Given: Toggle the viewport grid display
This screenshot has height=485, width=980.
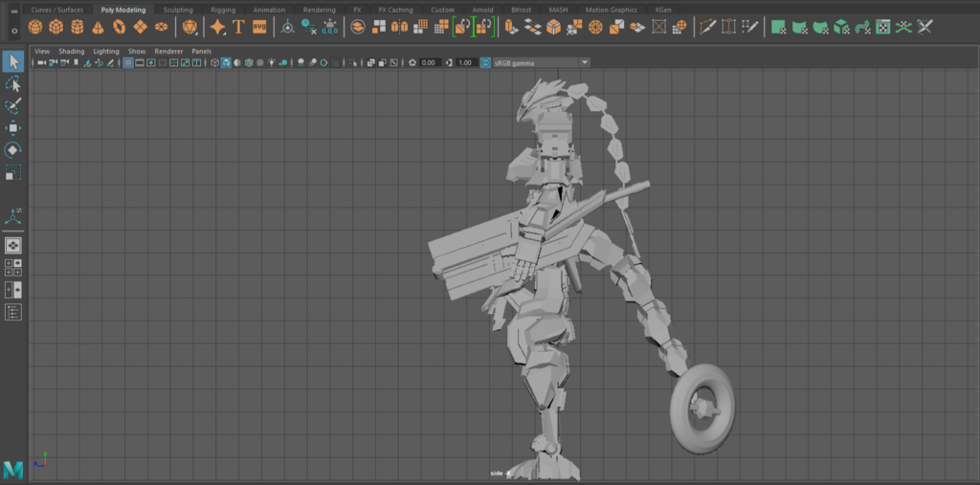Looking at the screenshot, I should (x=128, y=62).
